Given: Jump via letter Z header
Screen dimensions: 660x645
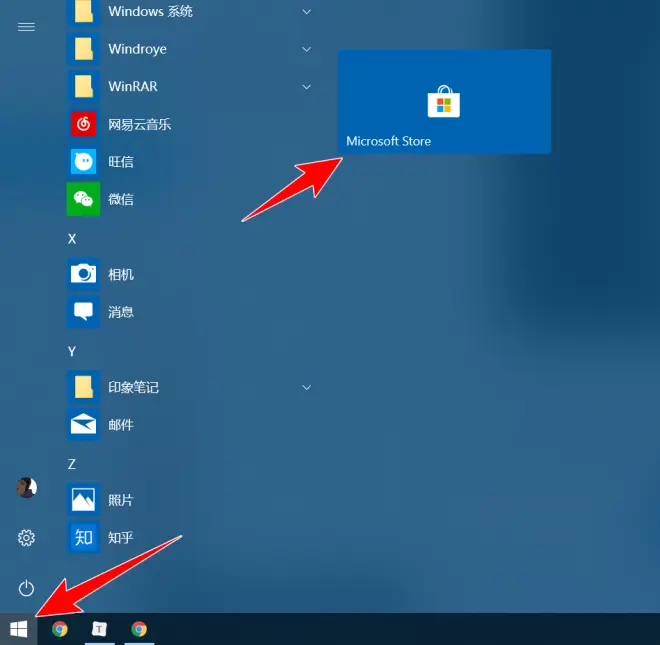Looking at the screenshot, I should point(72,464).
